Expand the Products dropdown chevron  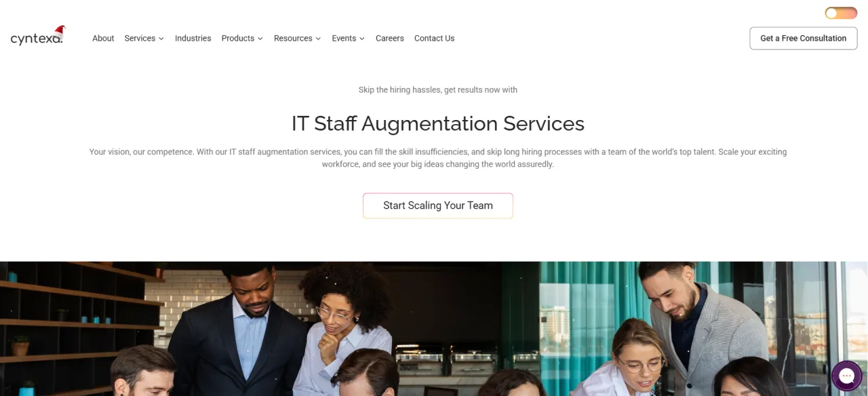tap(260, 39)
